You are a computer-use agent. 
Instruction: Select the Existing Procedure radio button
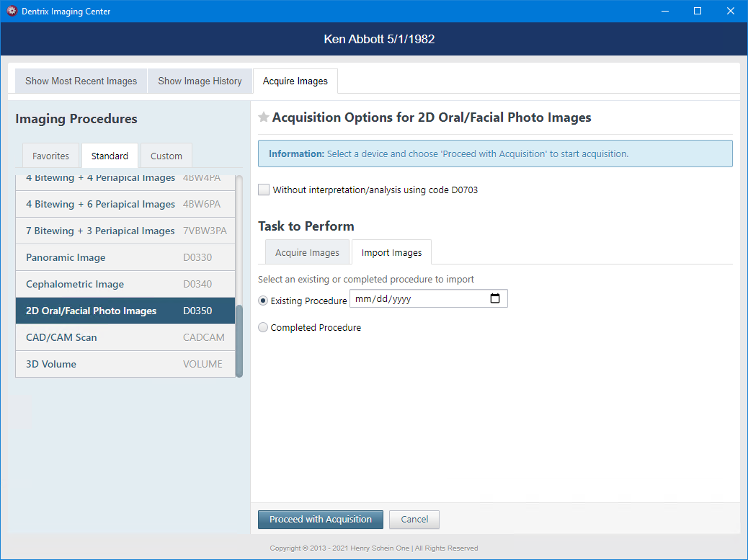click(264, 301)
